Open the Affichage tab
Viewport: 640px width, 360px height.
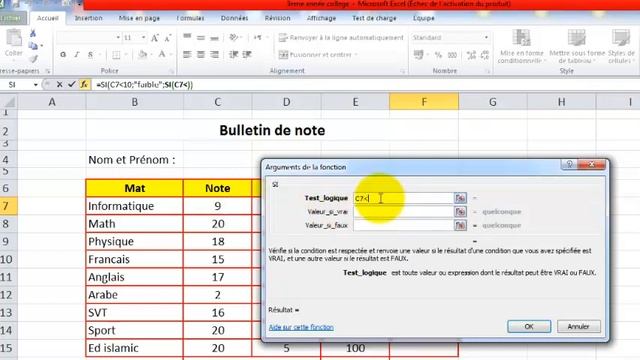pyautogui.click(x=321, y=18)
